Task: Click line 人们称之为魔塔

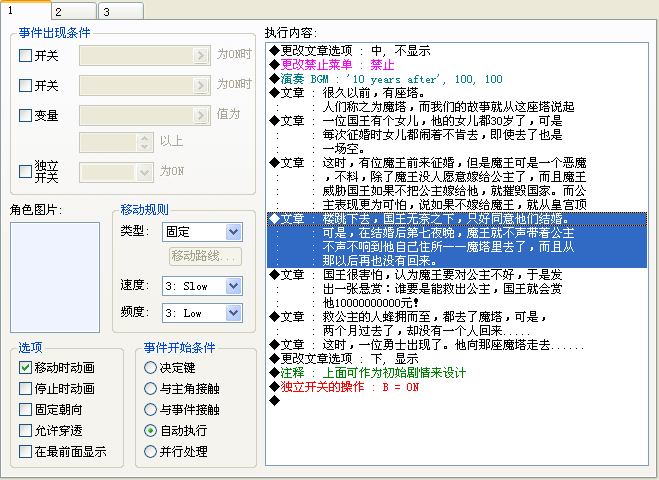Action: coord(457,107)
